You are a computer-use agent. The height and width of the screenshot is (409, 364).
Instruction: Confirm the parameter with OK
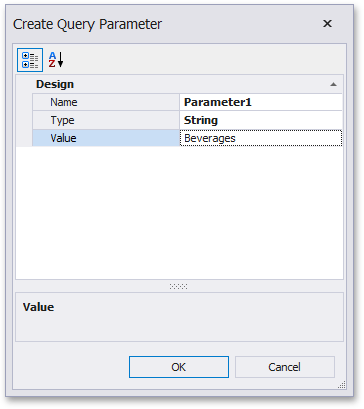click(179, 367)
